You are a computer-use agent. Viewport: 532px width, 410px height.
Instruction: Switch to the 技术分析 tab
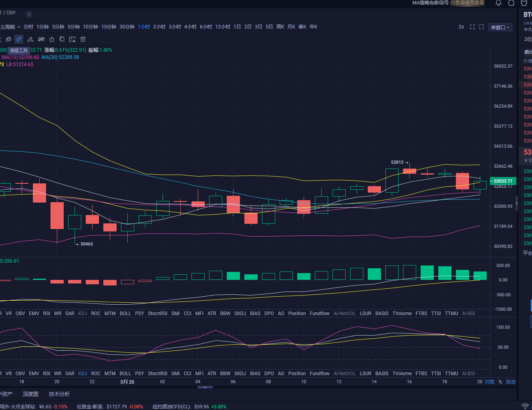point(59,394)
